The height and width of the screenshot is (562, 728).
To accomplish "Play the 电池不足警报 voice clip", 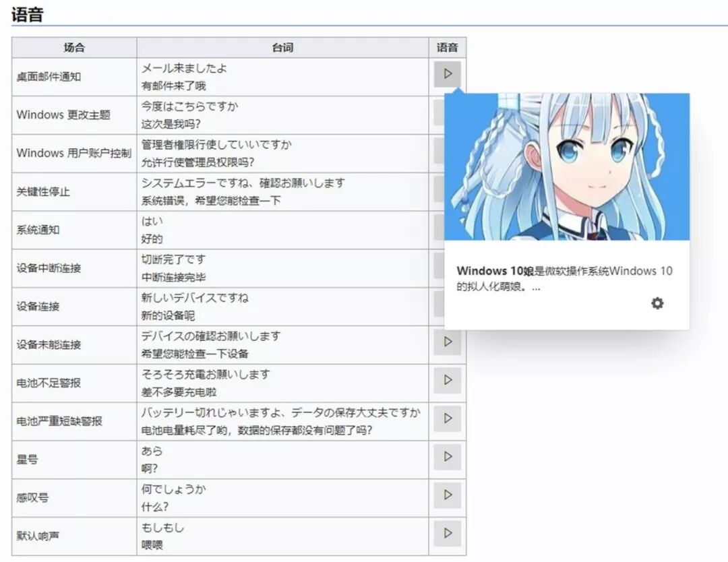I will (447, 380).
